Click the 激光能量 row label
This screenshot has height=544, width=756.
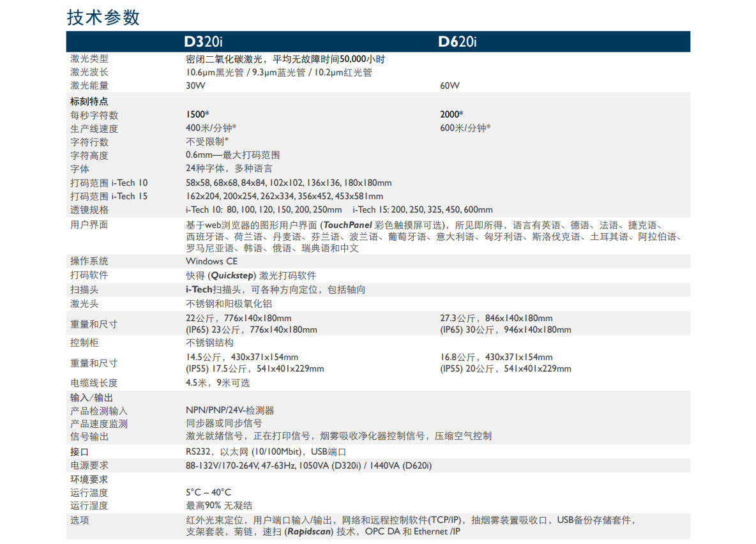click(89, 86)
